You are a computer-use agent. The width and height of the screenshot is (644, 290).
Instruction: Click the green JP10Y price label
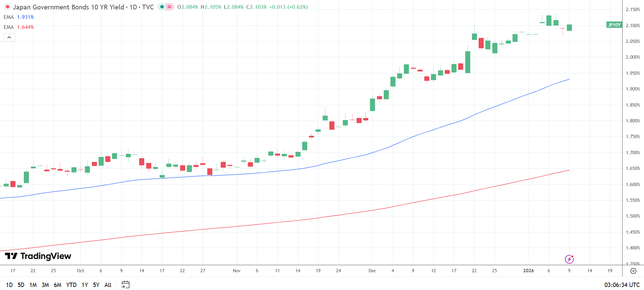[614, 25]
